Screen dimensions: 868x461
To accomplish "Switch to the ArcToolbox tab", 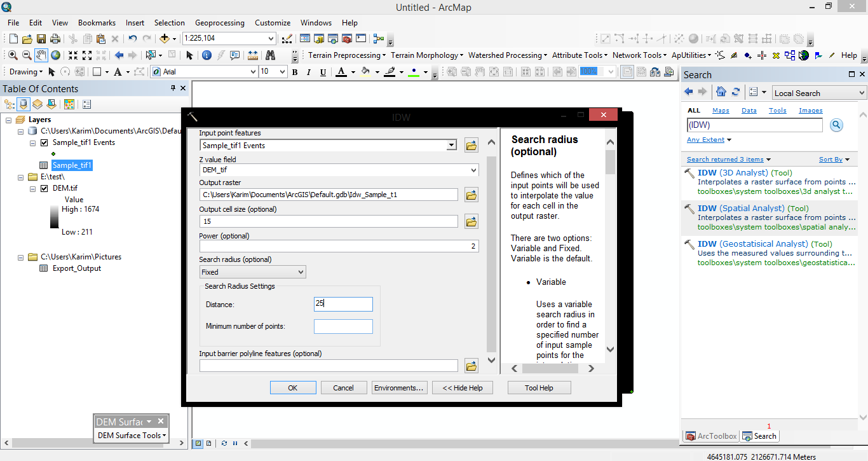I will coord(712,436).
